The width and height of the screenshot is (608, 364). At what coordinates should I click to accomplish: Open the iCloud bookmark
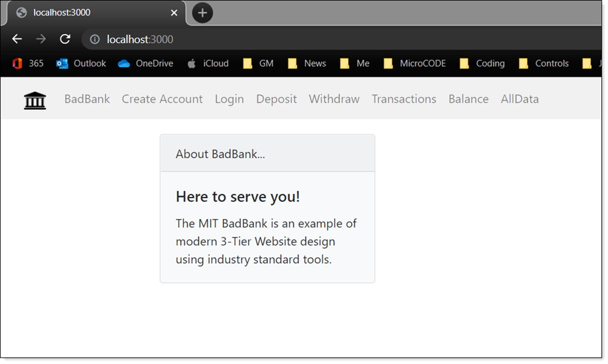[208, 64]
